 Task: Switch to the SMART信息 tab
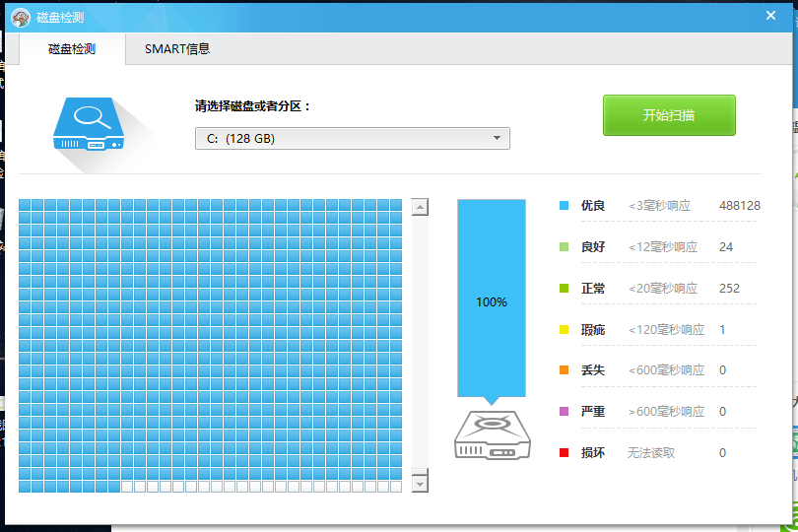[177, 49]
